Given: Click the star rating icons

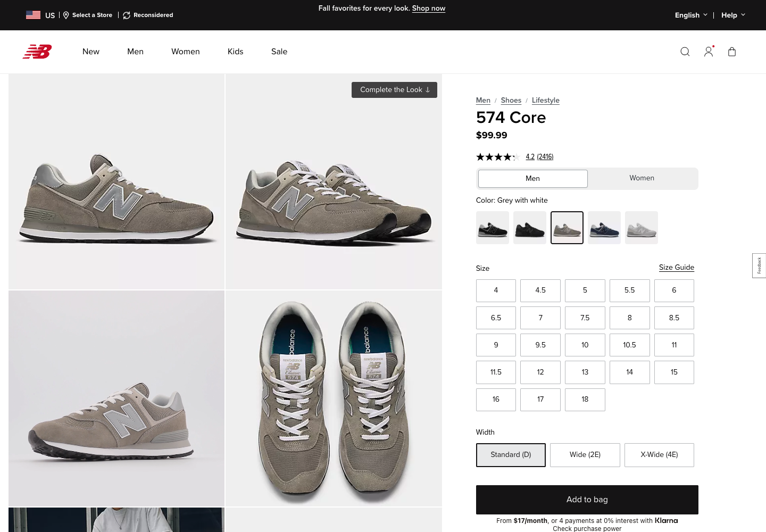Looking at the screenshot, I should 498,157.
